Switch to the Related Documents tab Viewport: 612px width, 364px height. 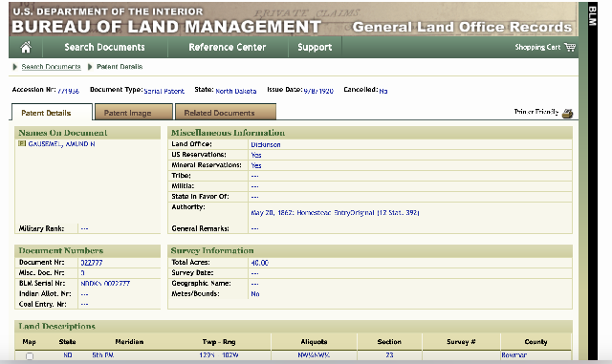[x=226, y=113]
